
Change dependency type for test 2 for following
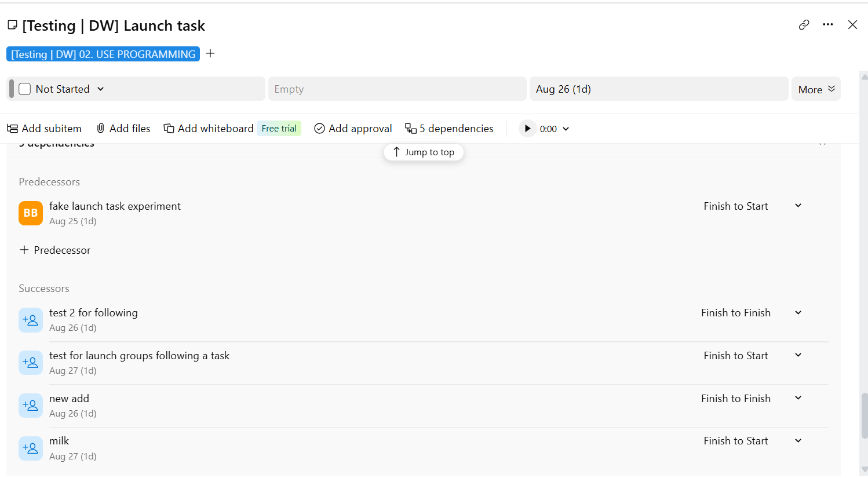point(752,313)
